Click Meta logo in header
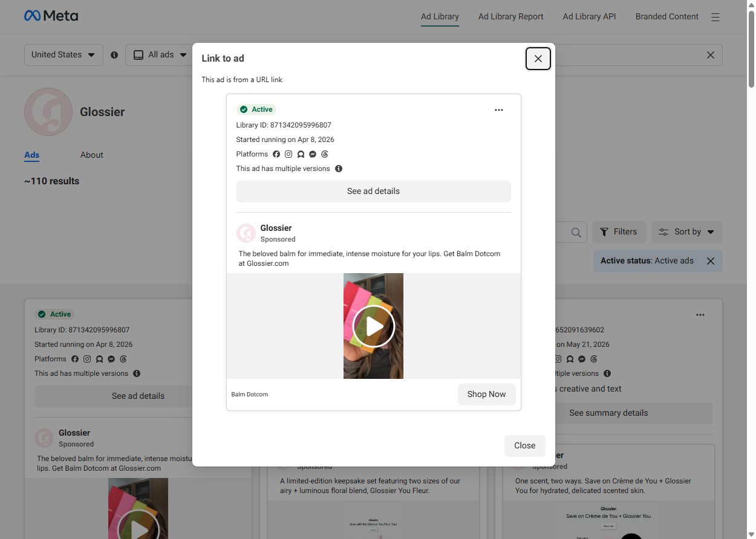The width and height of the screenshot is (756, 539). 51,16
